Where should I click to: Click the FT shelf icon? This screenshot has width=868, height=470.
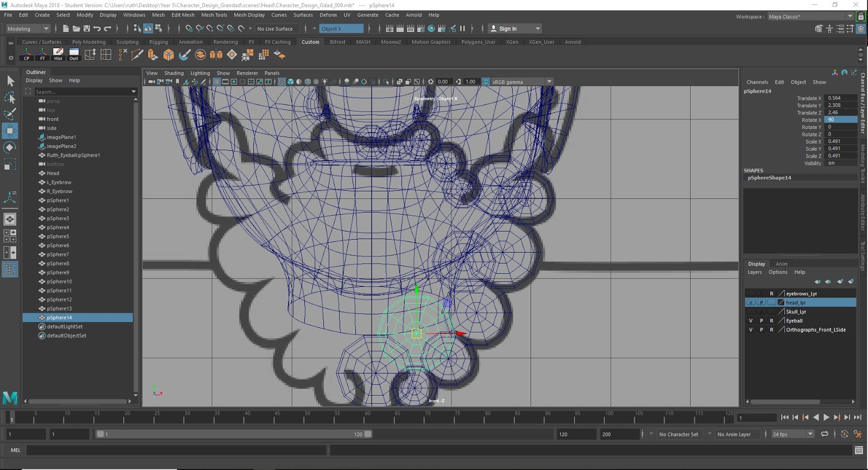click(42, 55)
